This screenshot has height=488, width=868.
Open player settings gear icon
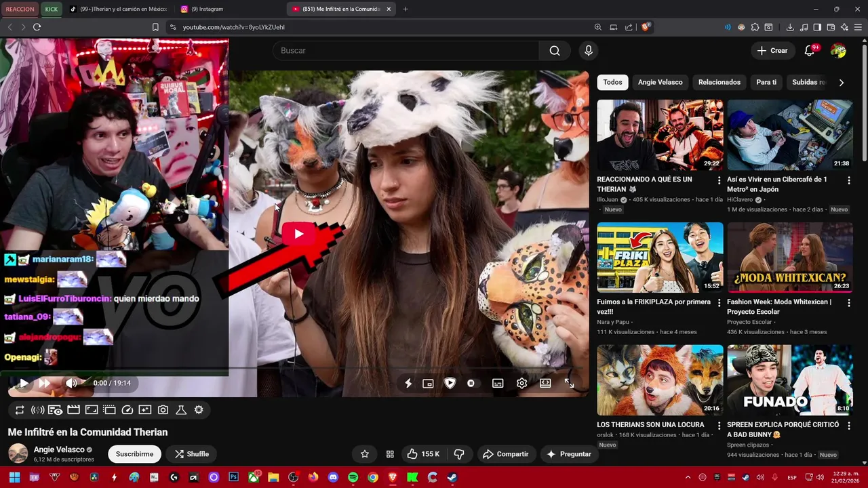[521, 383]
